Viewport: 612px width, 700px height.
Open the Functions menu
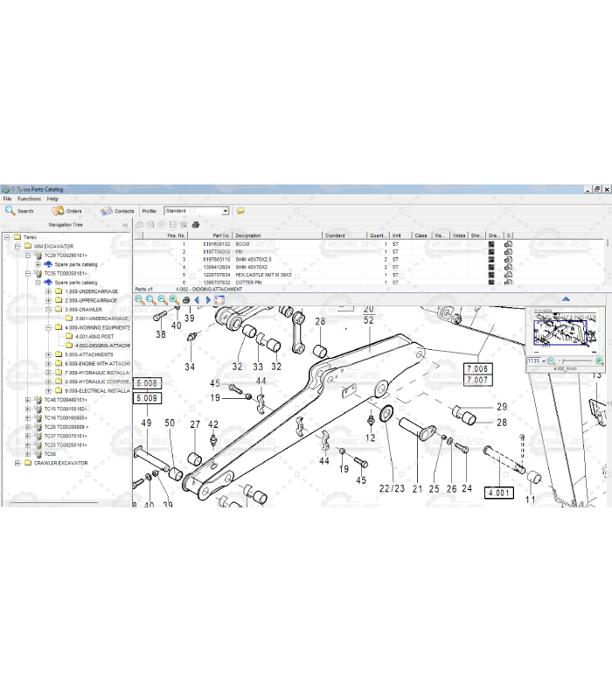29,199
